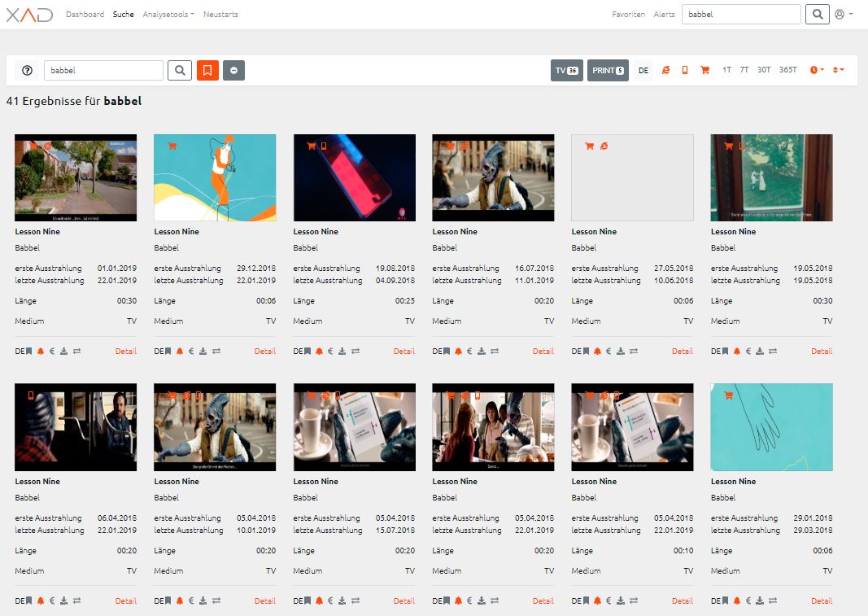The height and width of the screenshot is (616, 868).
Task: Open Alerts in the top bar
Action: tap(665, 15)
